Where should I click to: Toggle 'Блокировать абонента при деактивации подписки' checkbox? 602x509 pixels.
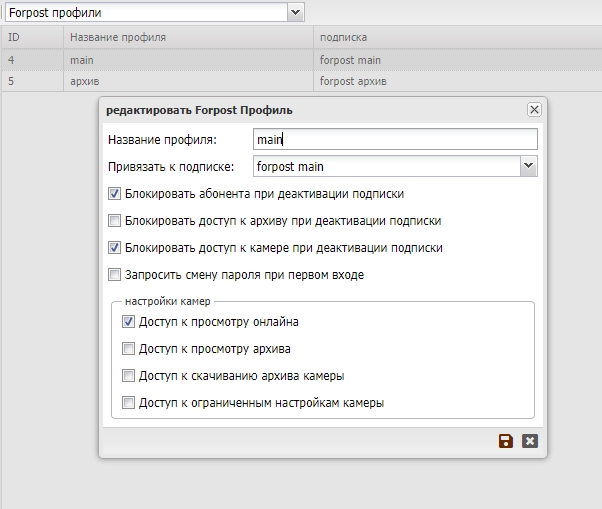pos(114,194)
